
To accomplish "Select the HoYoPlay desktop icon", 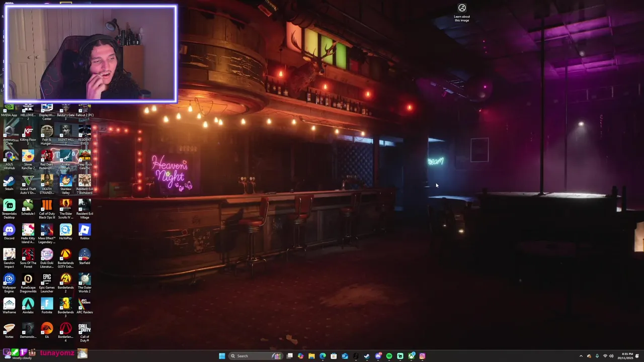I will tap(65, 232).
